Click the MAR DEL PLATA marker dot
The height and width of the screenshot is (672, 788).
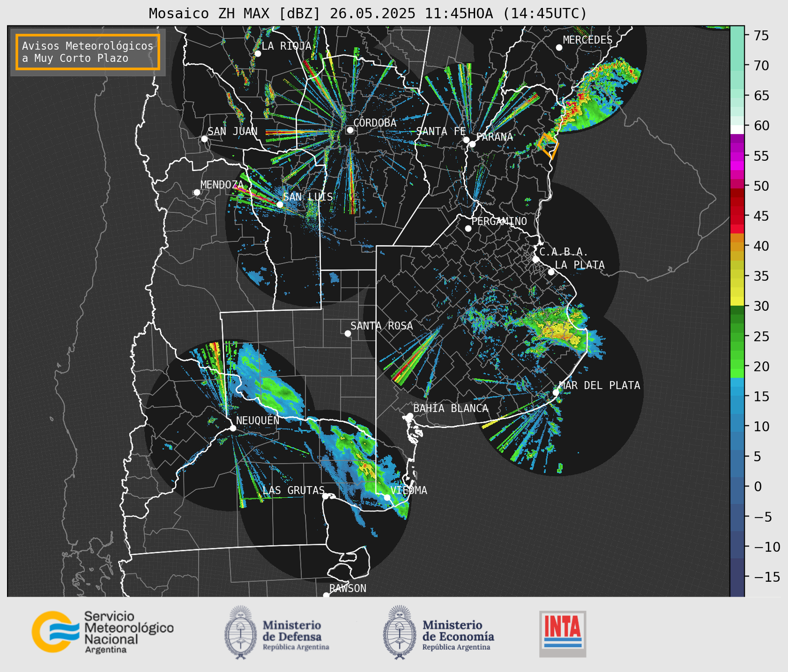pyautogui.click(x=556, y=393)
